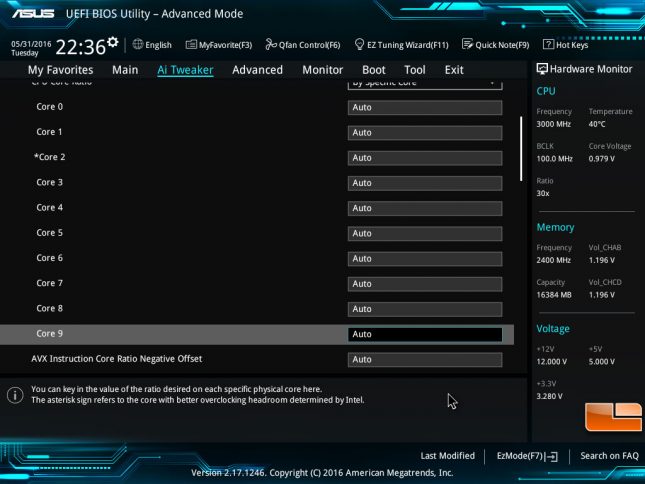Click the Core 0 ratio field
The width and height of the screenshot is (645, 484).
click(425, 107)
